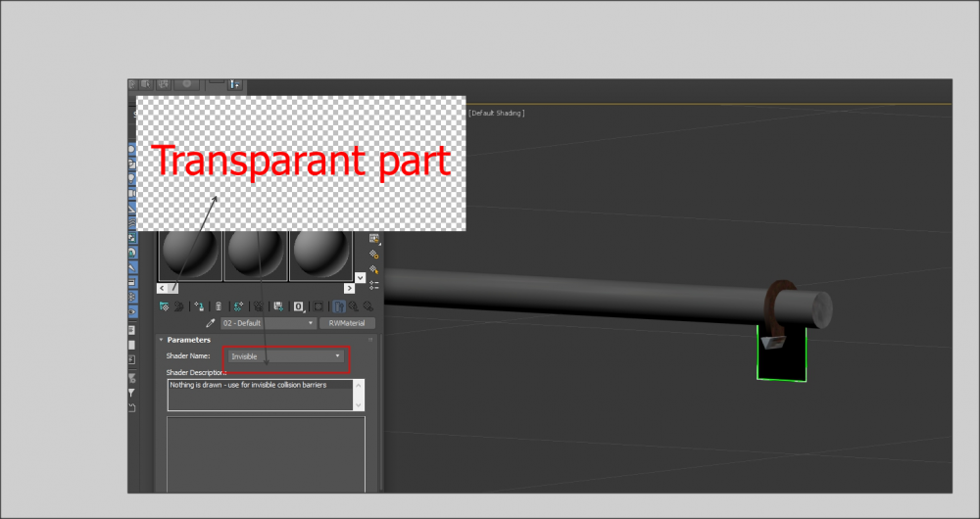Click Assign Material to Selection icon
This screenshot has height=519, width=980.
199,307
